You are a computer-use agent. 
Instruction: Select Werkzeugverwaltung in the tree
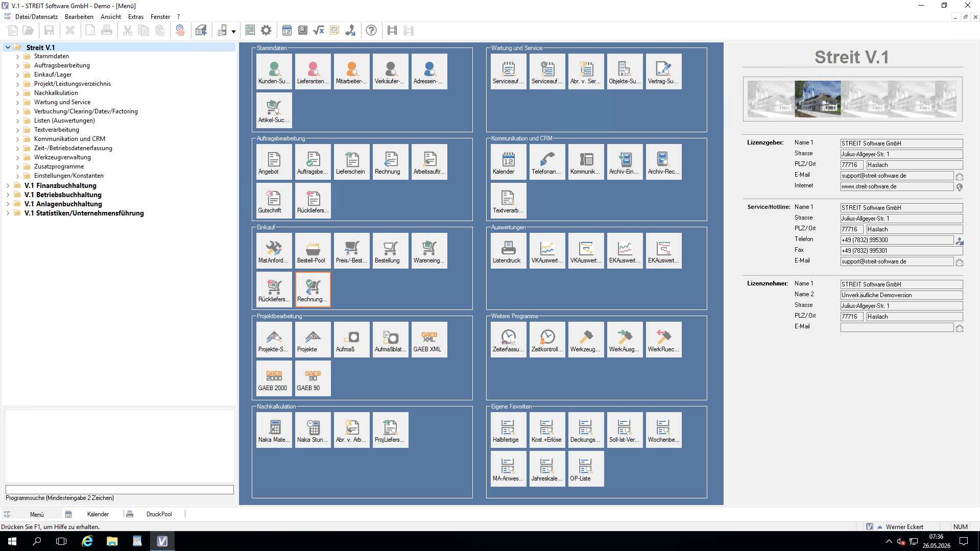coord(62,157)
